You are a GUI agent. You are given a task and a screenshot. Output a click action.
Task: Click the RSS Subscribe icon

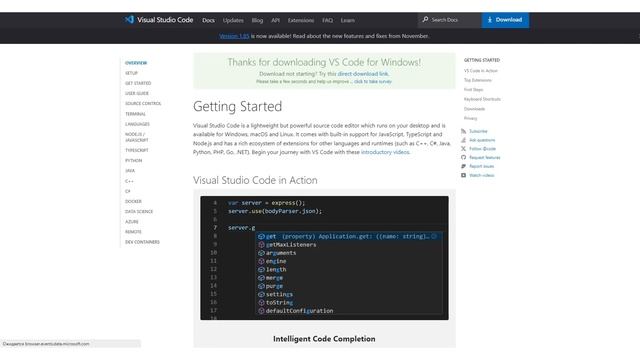pyautogui.click(x=463, y=131)
